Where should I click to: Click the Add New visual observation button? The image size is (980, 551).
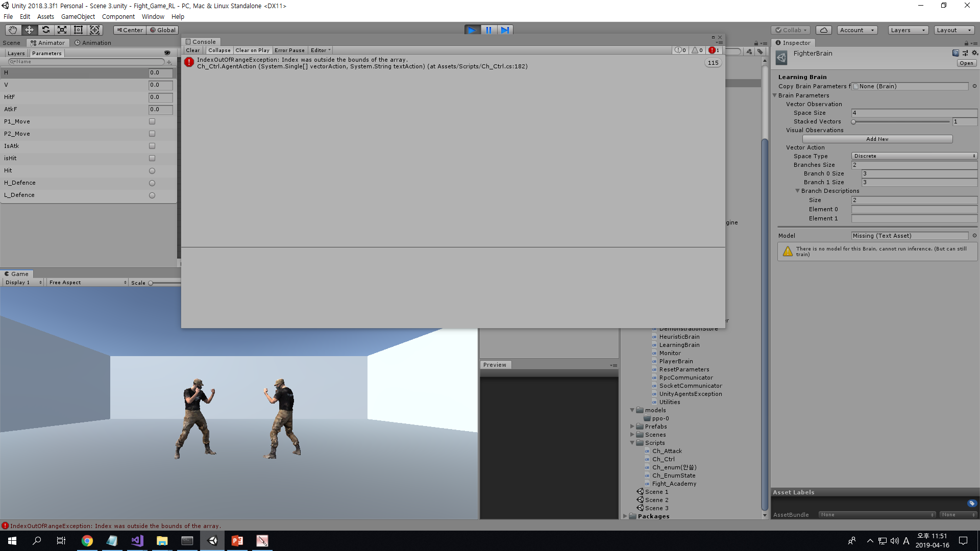pos(876,139)
